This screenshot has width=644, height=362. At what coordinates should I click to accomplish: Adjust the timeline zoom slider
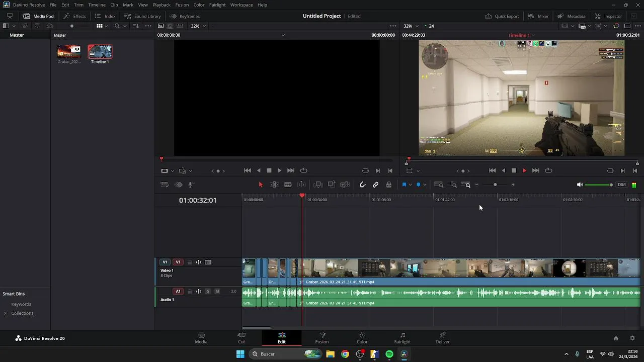click(495, 185)
